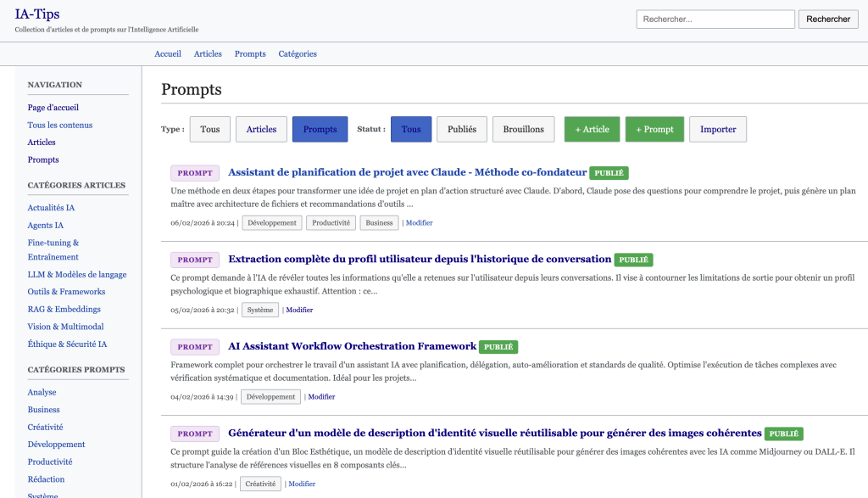Select the Productivité tag on first prompt

point(331,223)
